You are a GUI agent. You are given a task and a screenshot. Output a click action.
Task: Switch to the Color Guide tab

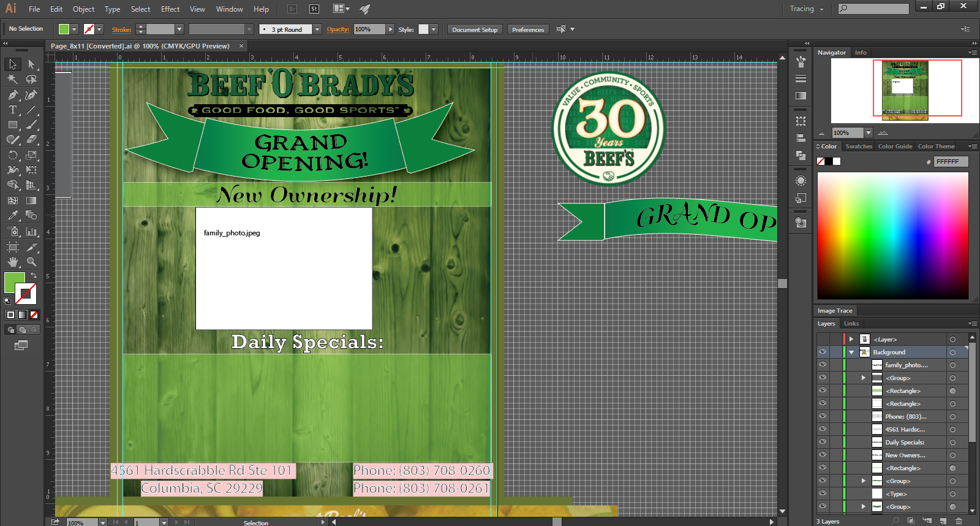coord(895,147)
